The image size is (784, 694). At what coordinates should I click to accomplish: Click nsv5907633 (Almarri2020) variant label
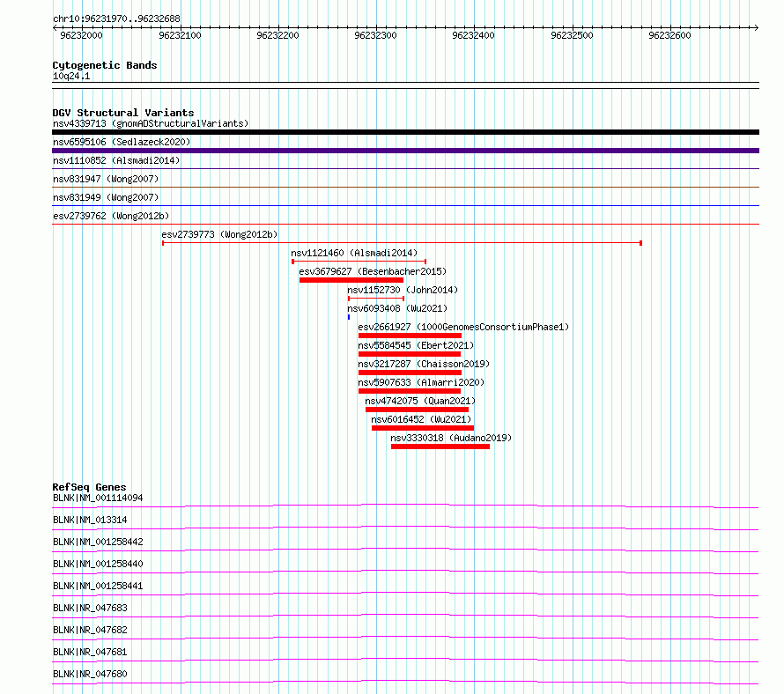(x=421, y=382)
